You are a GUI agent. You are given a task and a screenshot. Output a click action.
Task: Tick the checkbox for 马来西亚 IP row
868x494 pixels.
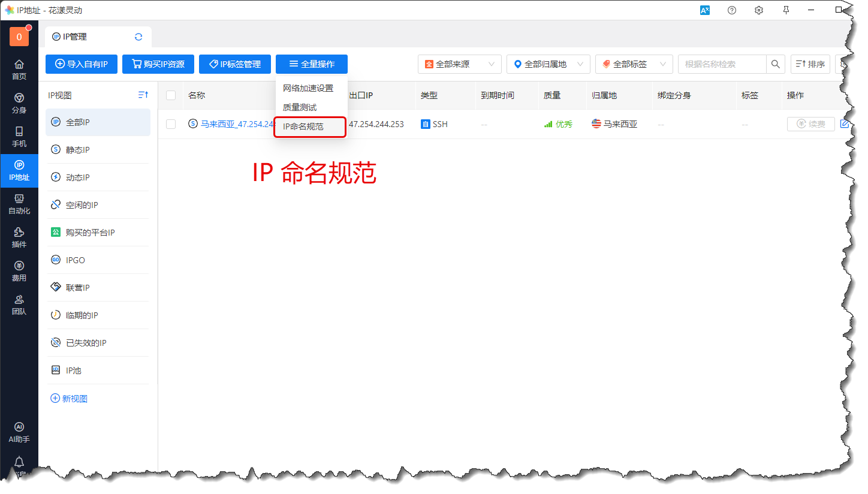click(x=171, y=124)
